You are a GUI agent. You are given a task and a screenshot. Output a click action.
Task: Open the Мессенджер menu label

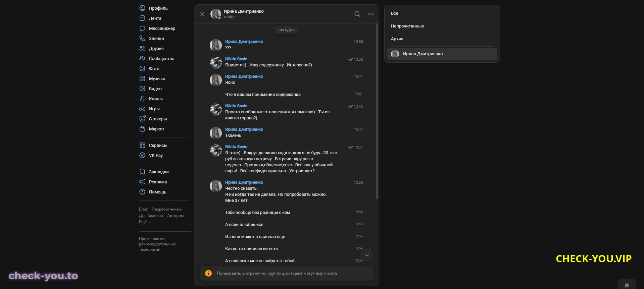coord(162,28)
